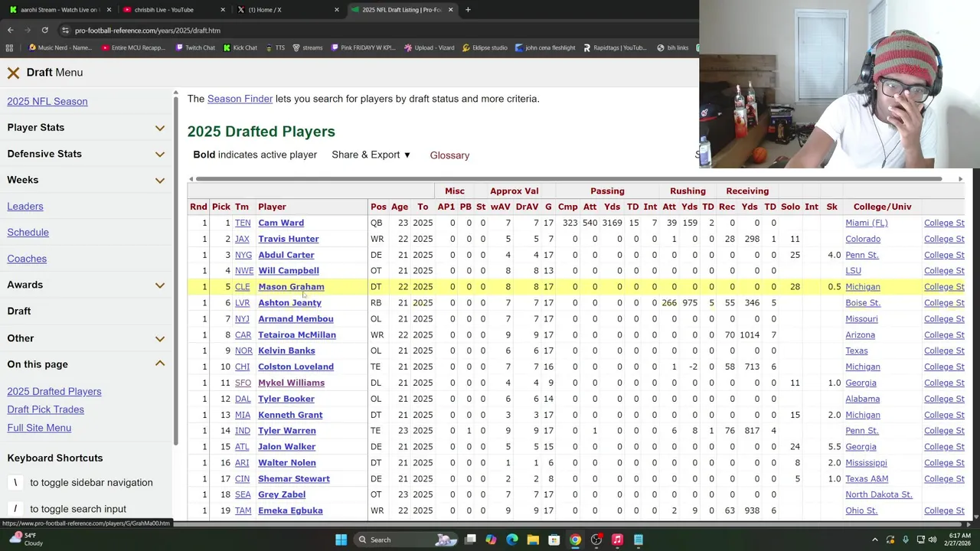Jump to Draft Pick Trades section
Viewport: 980px width, 551px height.
45,409
